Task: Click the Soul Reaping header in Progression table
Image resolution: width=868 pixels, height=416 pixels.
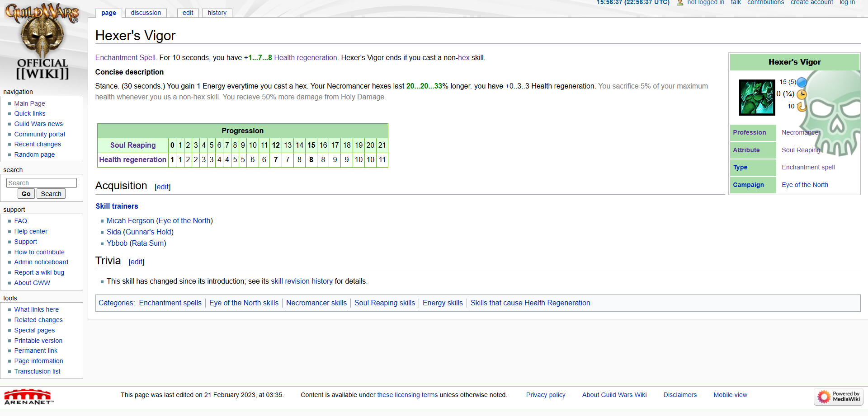Action: coord(133,145)
